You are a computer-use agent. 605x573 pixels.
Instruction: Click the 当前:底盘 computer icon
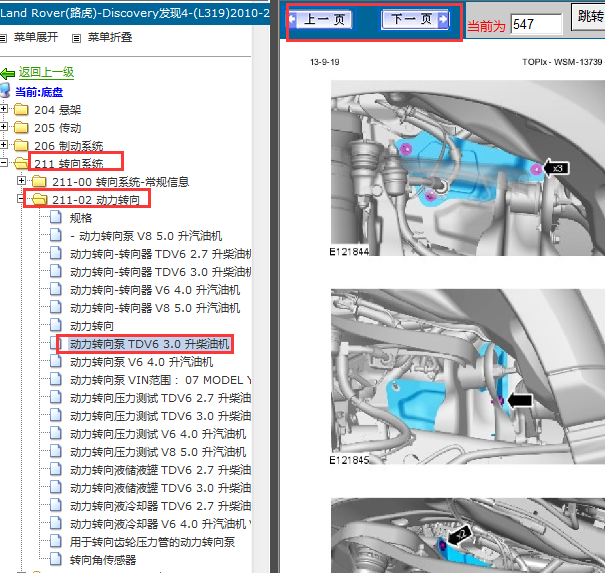tap(5, 90)
